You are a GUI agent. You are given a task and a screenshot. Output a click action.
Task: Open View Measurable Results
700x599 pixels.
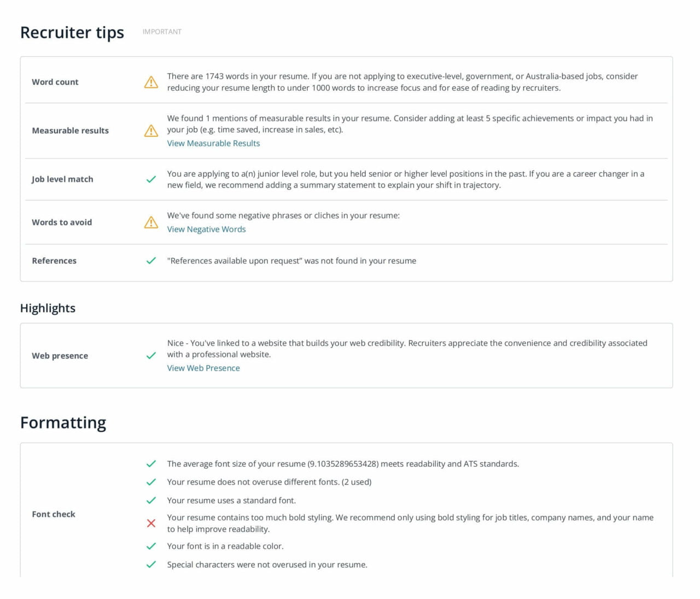213,143
